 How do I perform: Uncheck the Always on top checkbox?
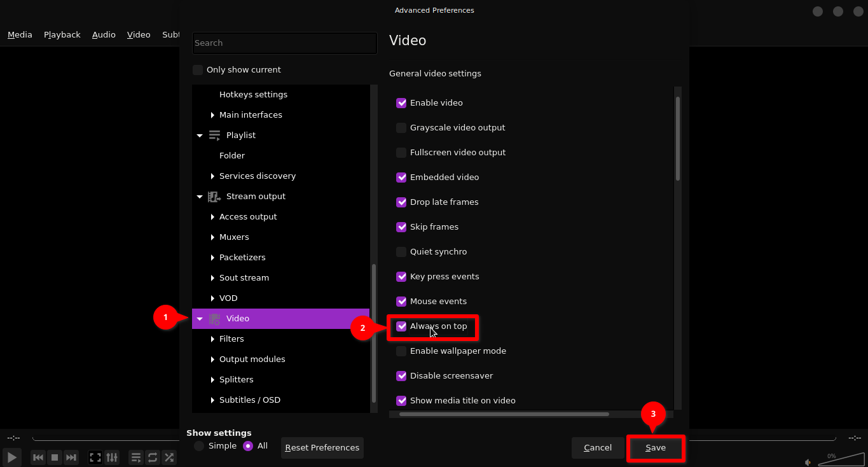point(401,326)
